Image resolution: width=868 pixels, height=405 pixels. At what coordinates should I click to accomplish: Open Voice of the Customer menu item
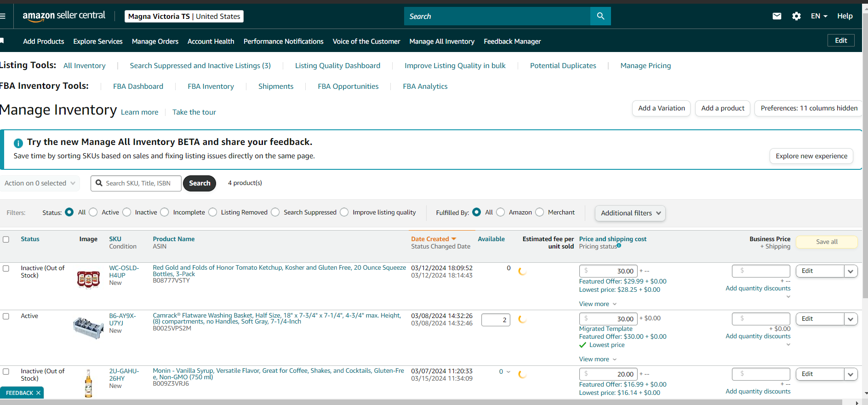366,41
